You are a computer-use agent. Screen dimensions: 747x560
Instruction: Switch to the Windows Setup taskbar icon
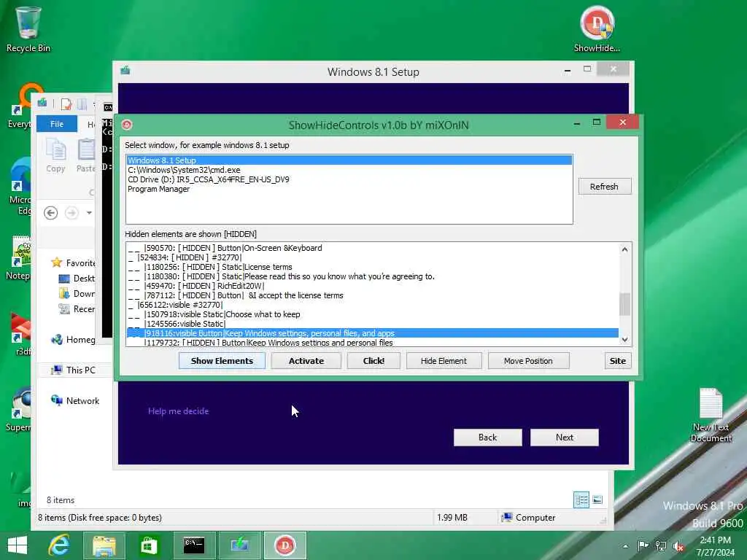[239, 545]
